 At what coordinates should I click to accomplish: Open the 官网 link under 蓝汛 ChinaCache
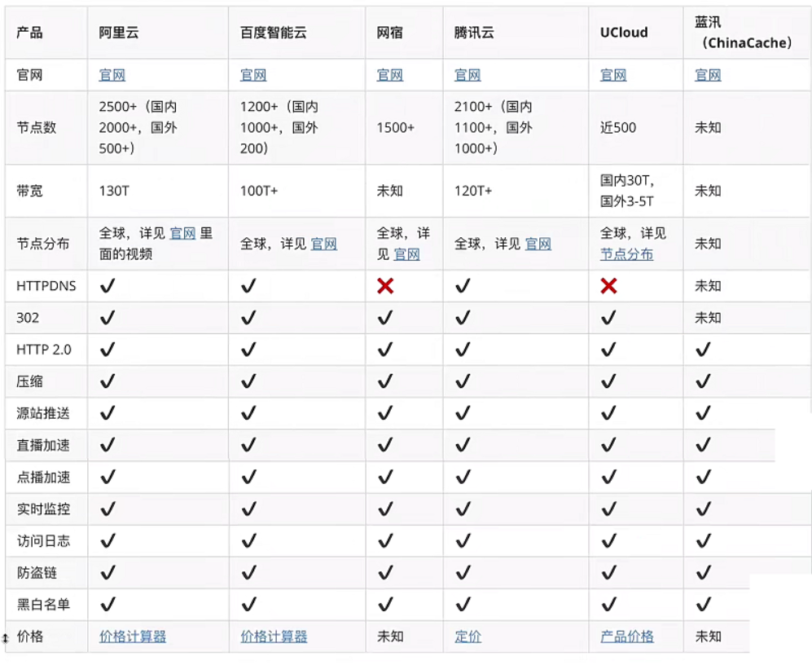(708, 75)
